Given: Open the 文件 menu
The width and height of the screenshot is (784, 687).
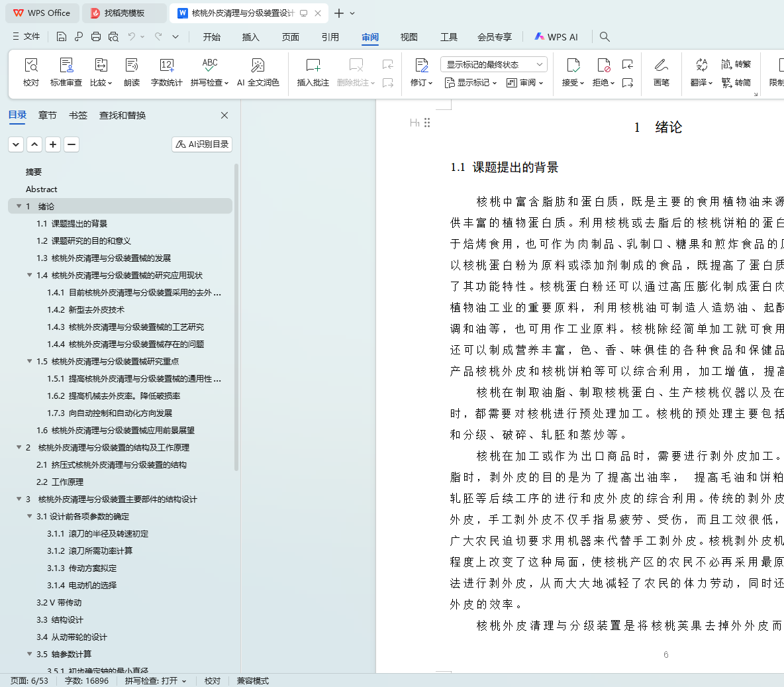Looking at the screenshot, I should [x=26, y=36].
